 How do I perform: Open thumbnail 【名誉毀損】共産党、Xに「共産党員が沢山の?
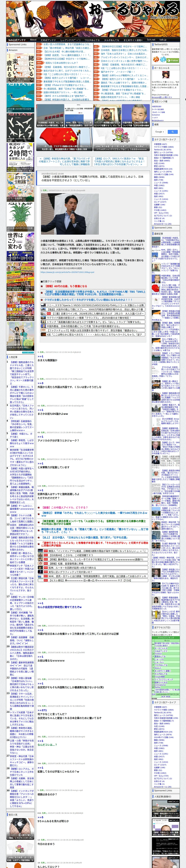pos(50,116)
